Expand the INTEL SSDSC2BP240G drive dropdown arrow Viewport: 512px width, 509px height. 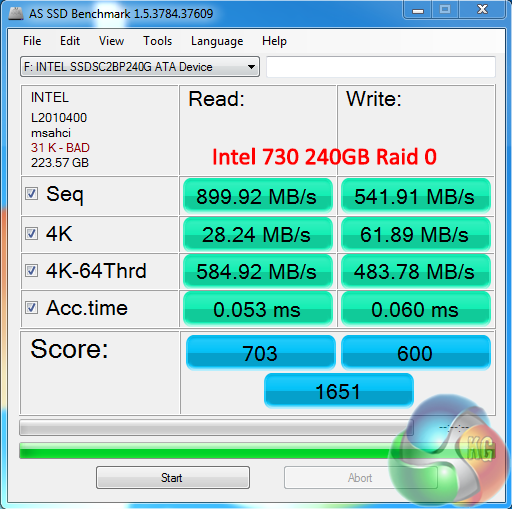pyautogui.click(x=251, y=67)
